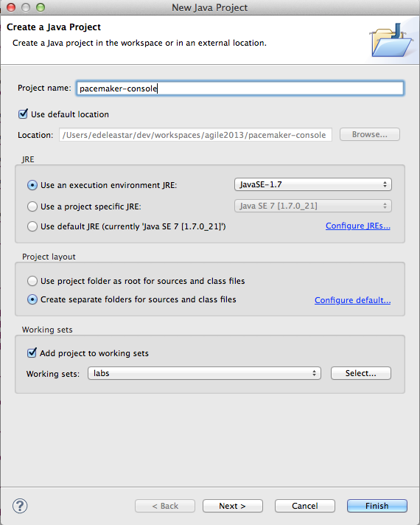Expand the Working sets labs dropdown

(x=204, y=373)
